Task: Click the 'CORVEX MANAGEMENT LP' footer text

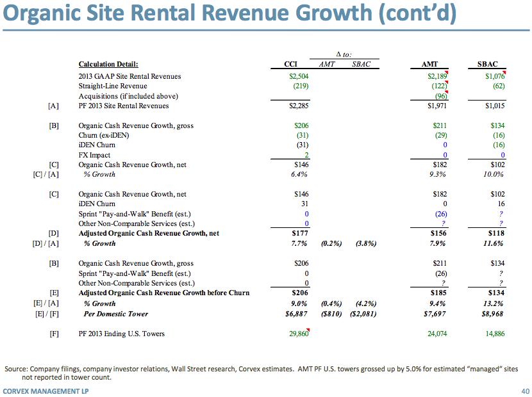Action: pos(44,390)
